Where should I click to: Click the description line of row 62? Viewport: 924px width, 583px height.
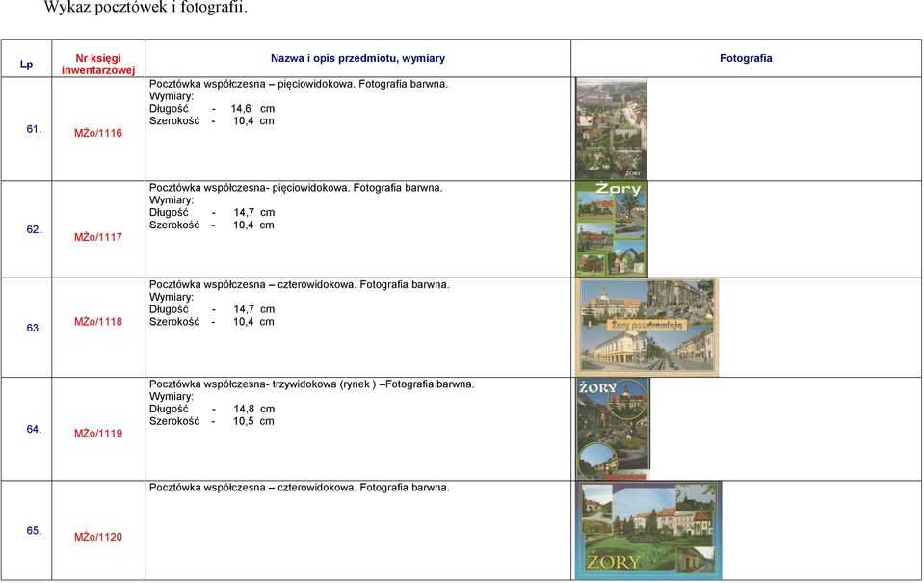[x=296, y=188]
